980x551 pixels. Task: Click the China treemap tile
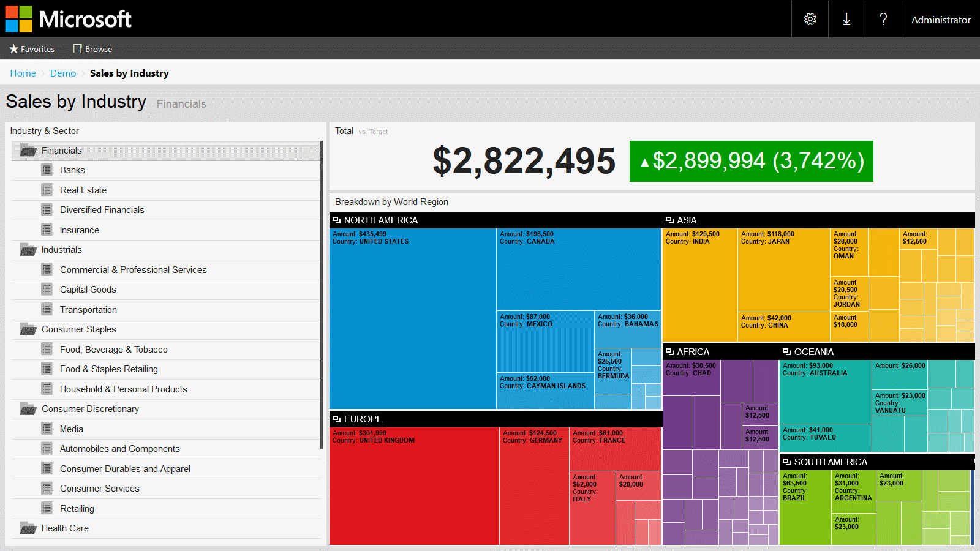click(x=784, y=326)
